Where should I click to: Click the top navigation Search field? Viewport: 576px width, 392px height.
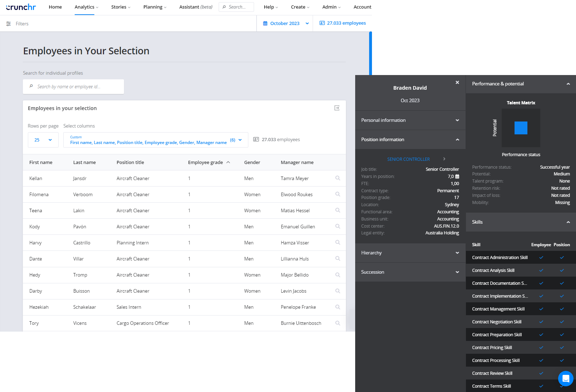click(236, 7)
